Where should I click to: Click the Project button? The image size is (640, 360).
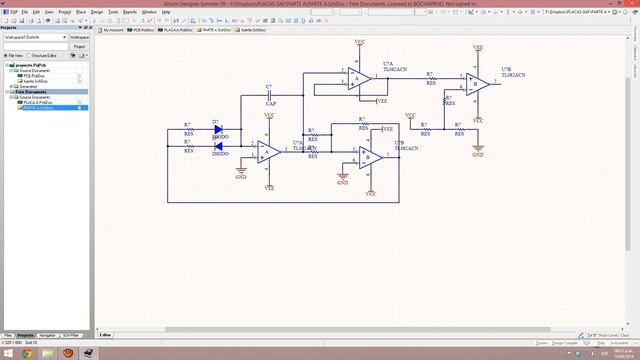[x=79, y=47]
